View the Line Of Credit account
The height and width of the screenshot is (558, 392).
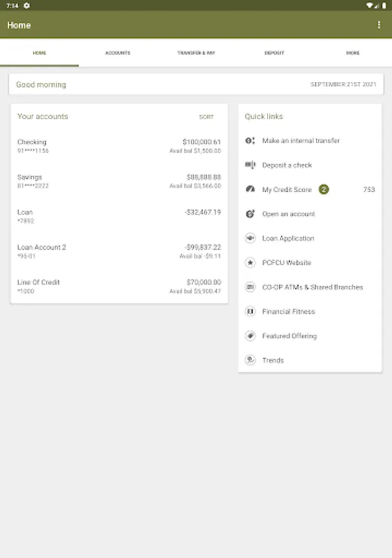point(119,286)
